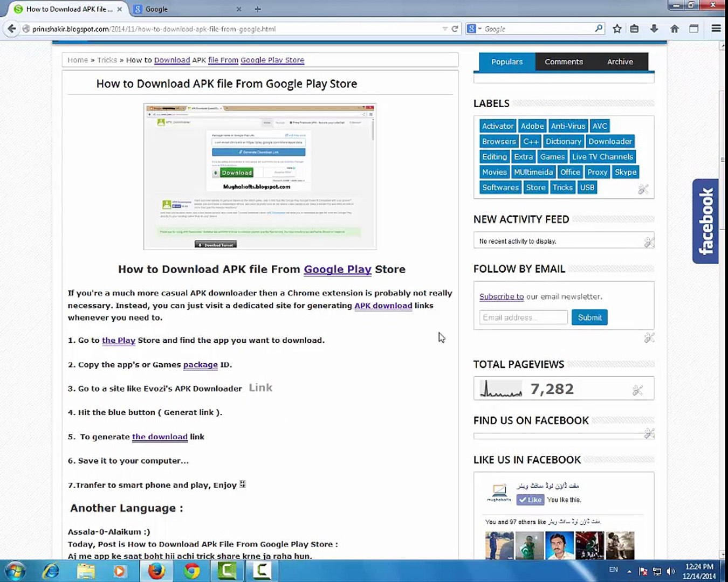This screenshot has width=728, height=582.
Task: Open a new browser tab
Action: [258, 9]
